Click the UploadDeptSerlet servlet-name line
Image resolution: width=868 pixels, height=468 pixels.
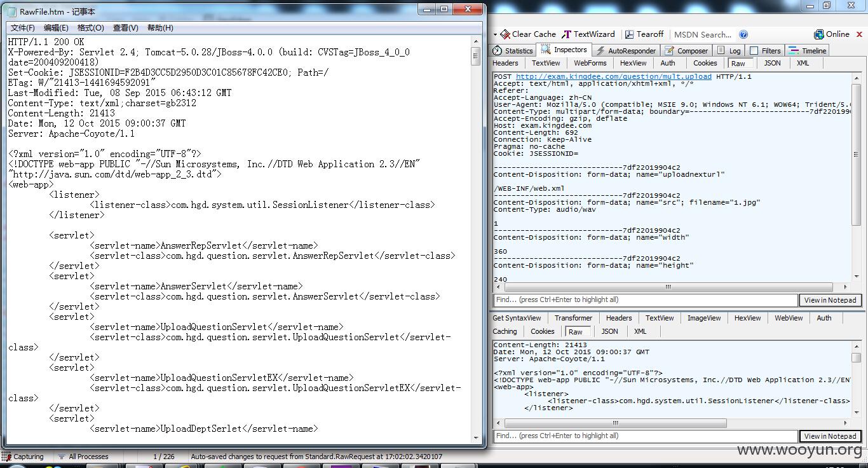(203, 429)
